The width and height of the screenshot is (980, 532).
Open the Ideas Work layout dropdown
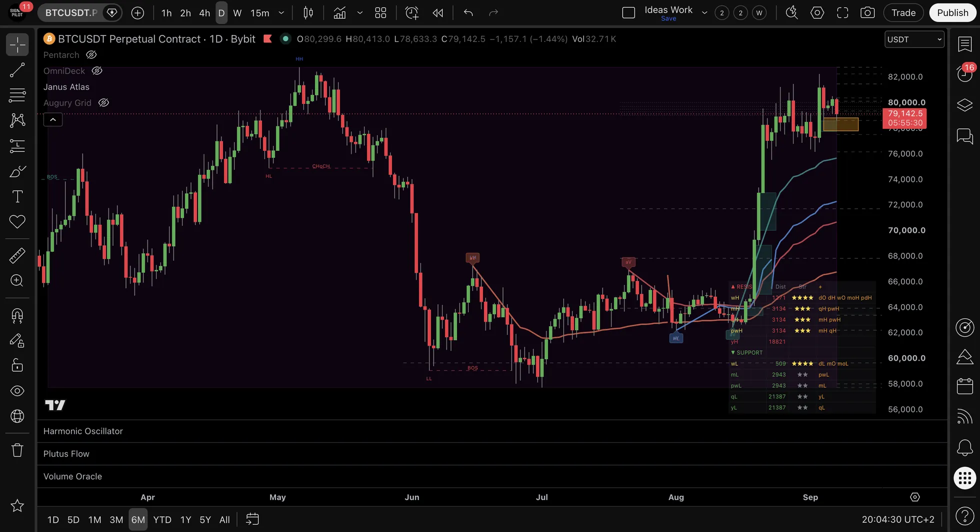pyautogui.click(x=704, y=13)
